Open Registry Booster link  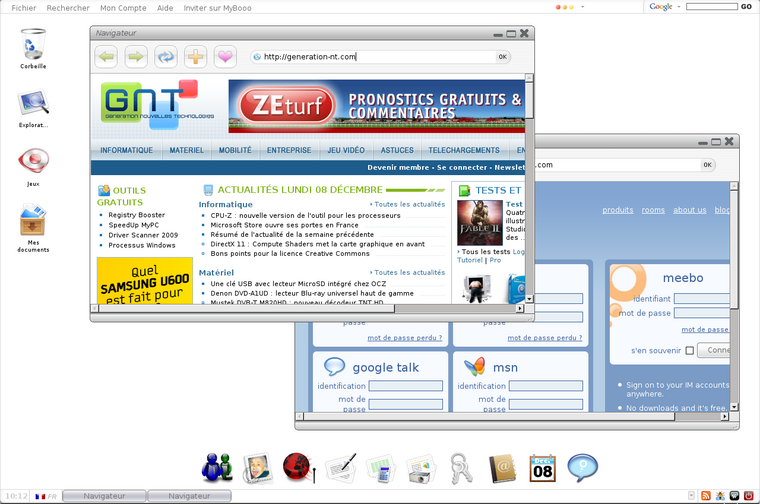[x=137, y=215]
